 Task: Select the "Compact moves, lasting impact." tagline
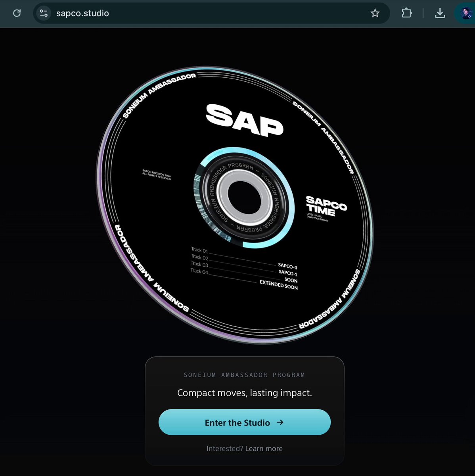click(x=245, y=393)
